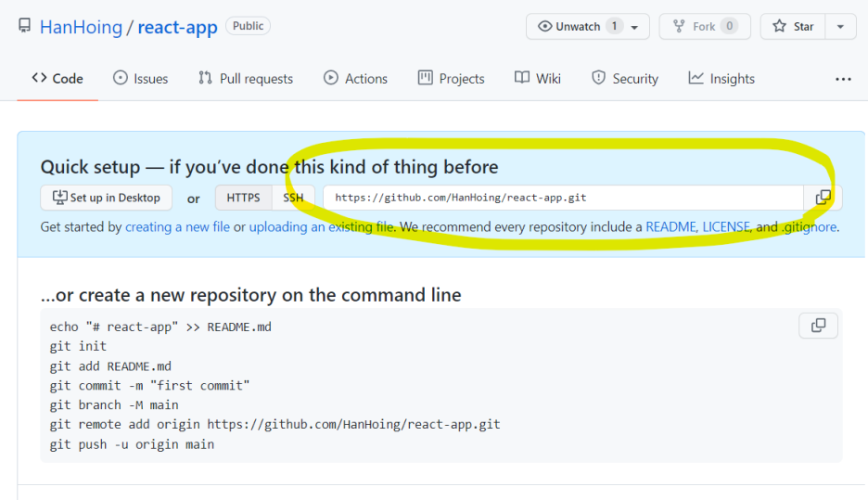Click the echo "# react-app" command line
Screen dimensions: 868x500
[x=160, y=327]
